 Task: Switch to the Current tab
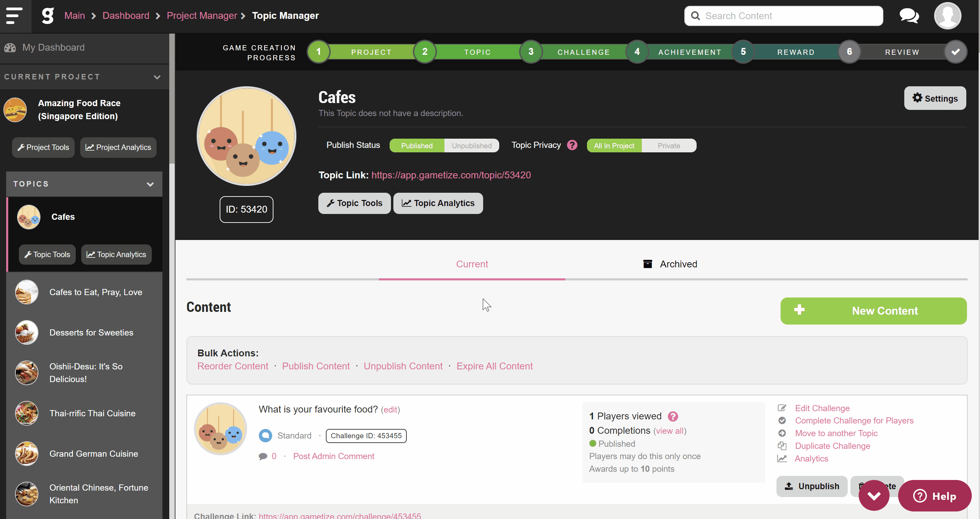pyautogui.click(x=472, y=264)
